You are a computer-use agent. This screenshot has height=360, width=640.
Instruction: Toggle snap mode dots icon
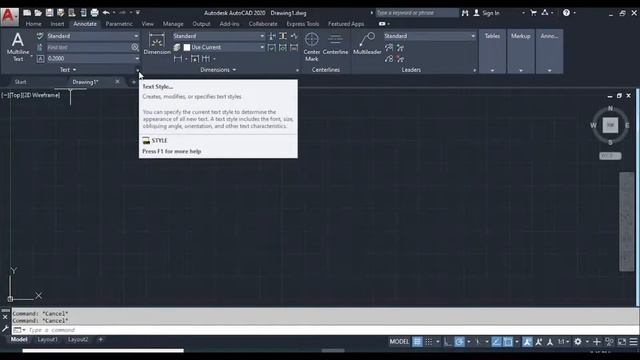pyautogui.click(x=429, y=342)
